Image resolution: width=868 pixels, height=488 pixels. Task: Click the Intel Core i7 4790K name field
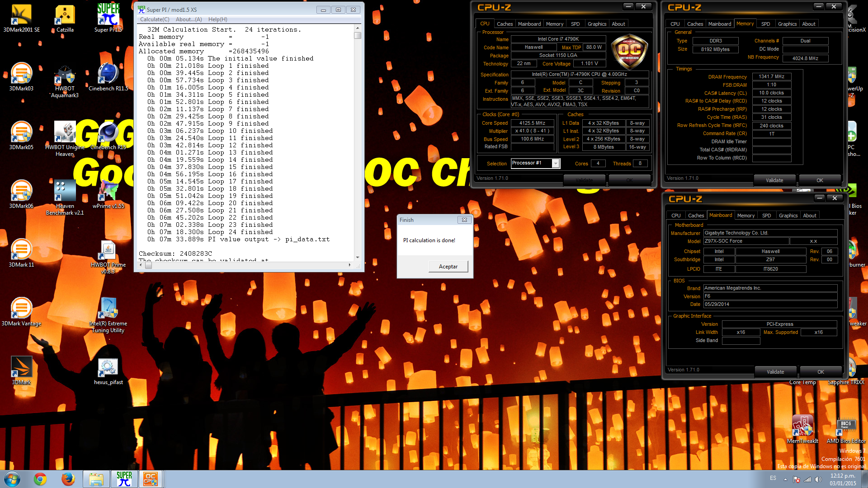[x=558, y=39]
